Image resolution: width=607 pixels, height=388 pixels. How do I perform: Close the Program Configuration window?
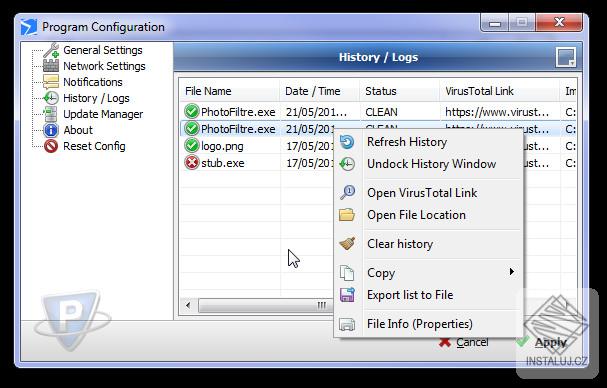pos(559,22)
